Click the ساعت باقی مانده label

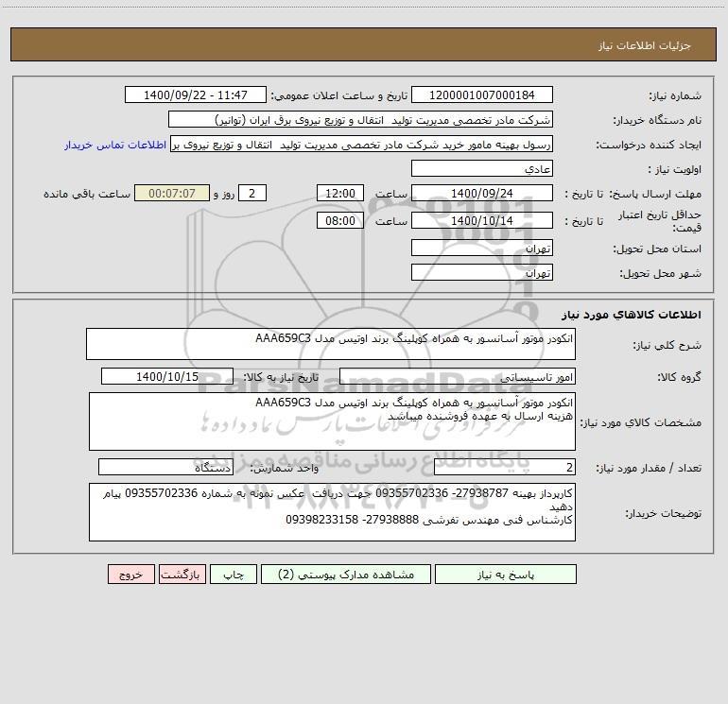coord(87,194)
